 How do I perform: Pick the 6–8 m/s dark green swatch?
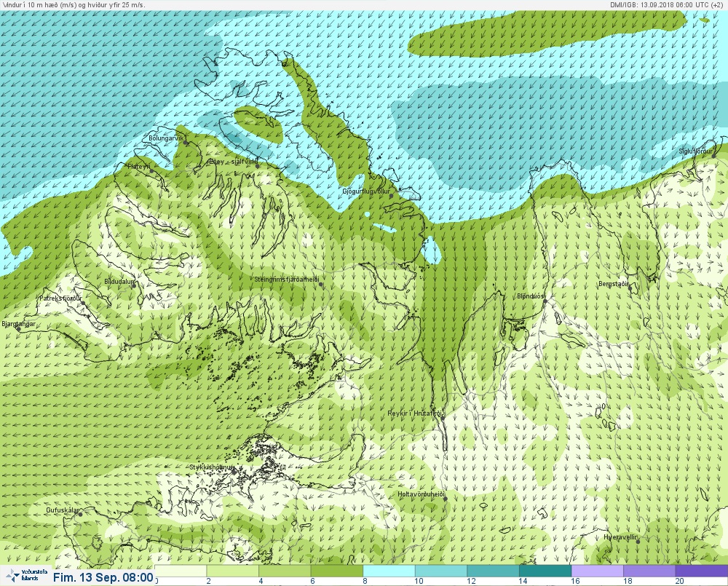[336, 571]
